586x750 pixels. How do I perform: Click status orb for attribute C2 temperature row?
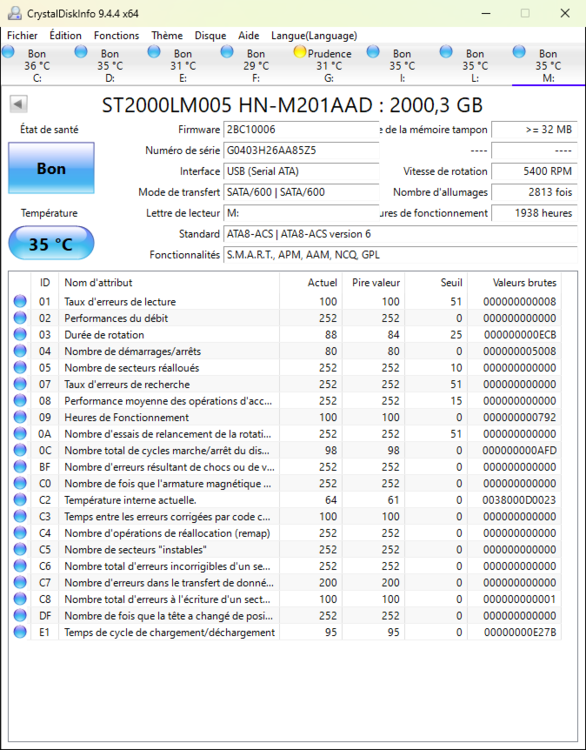pos(20,500)
